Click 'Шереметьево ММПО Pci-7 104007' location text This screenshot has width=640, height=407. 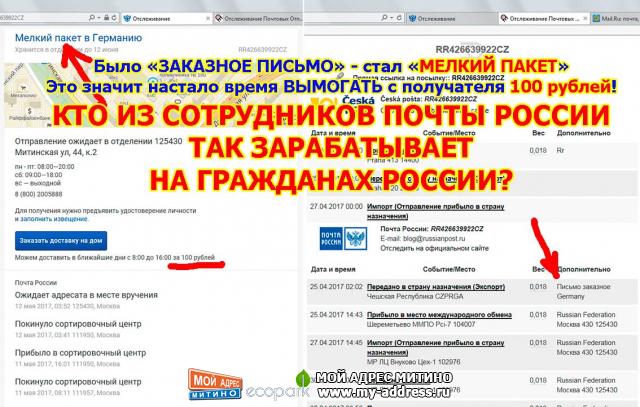tap(421, 325)
